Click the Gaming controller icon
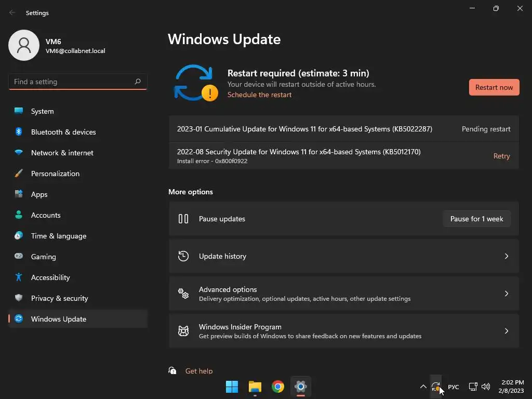532x399 pixels. 19,256
